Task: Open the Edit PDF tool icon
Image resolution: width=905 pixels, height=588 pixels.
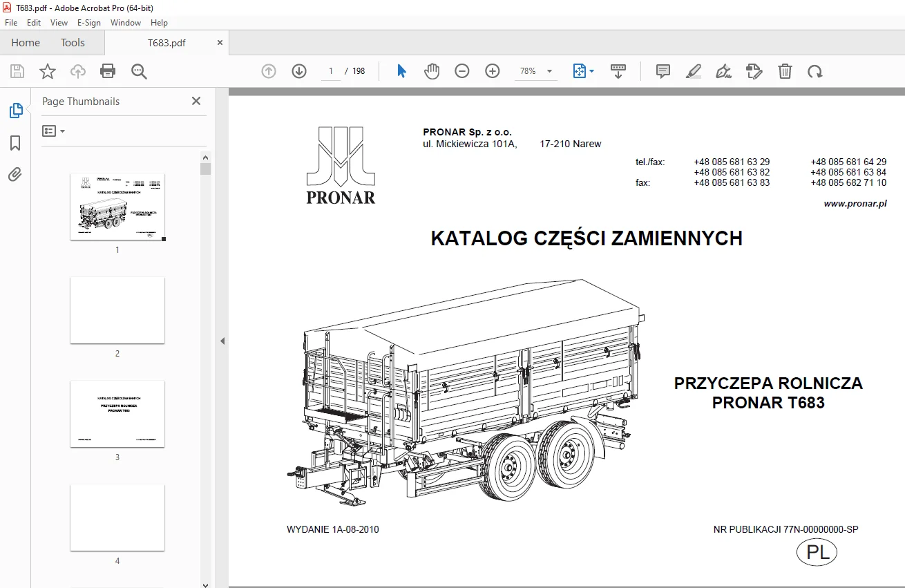Action: tap(754, 71)
